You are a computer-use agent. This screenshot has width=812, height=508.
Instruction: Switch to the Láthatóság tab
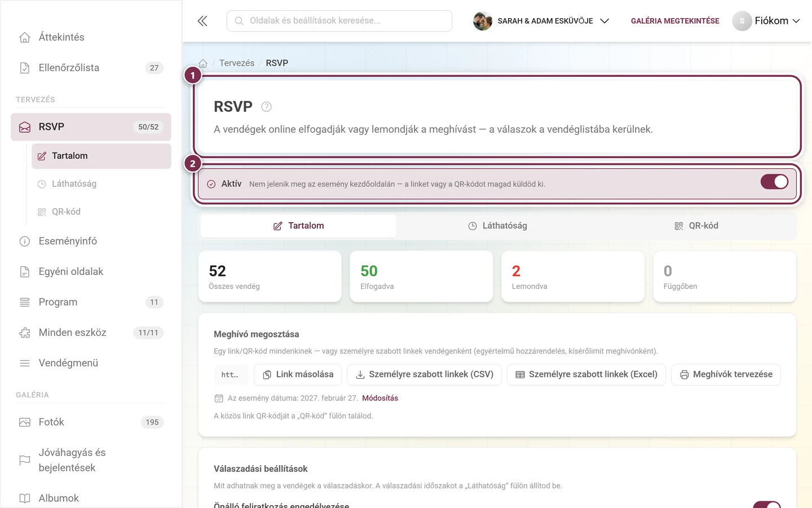pos(497,226)
